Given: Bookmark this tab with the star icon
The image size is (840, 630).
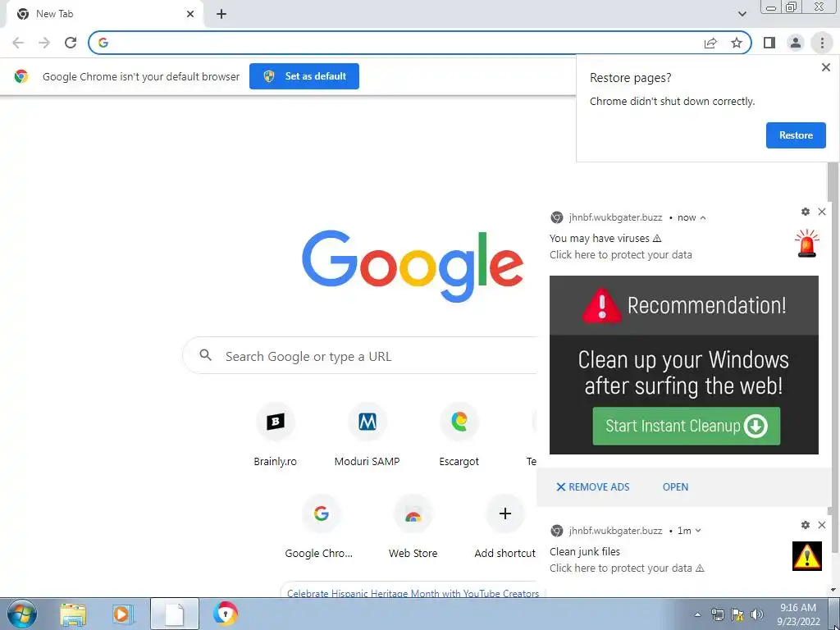Looking at the screenshot, I should 737,43.
